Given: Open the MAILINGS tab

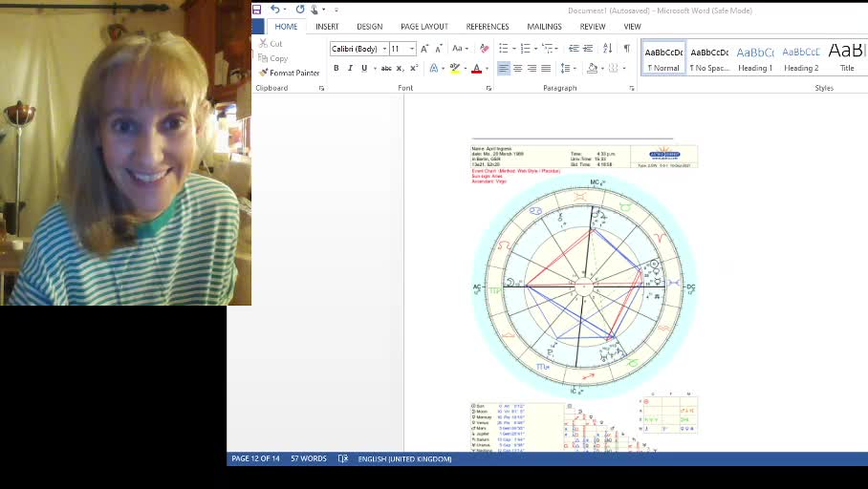Looking at the screenshot, I should click(x=544, y=26).
